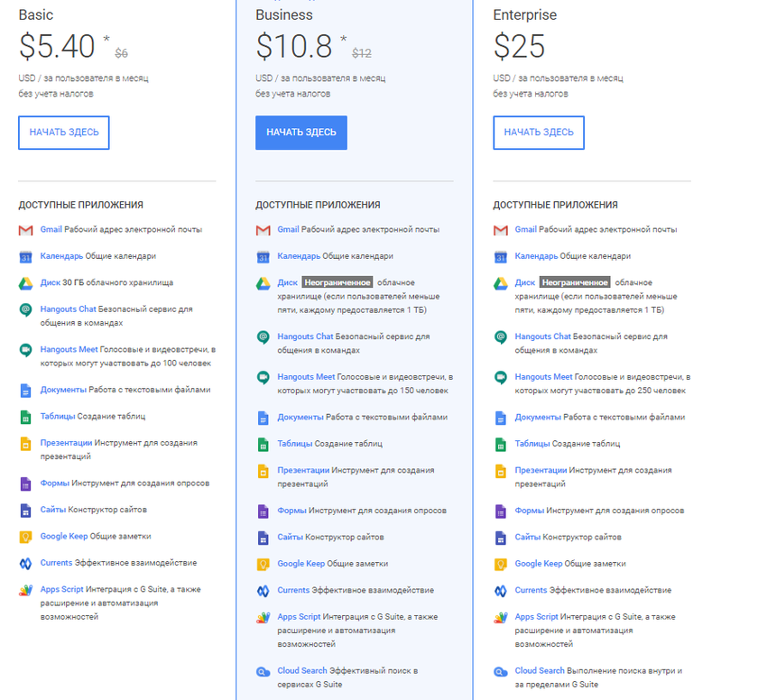The image size is (758, 700).
Task: Click the Cloud Search icon in Business plan
Action: tap(263, 672)
